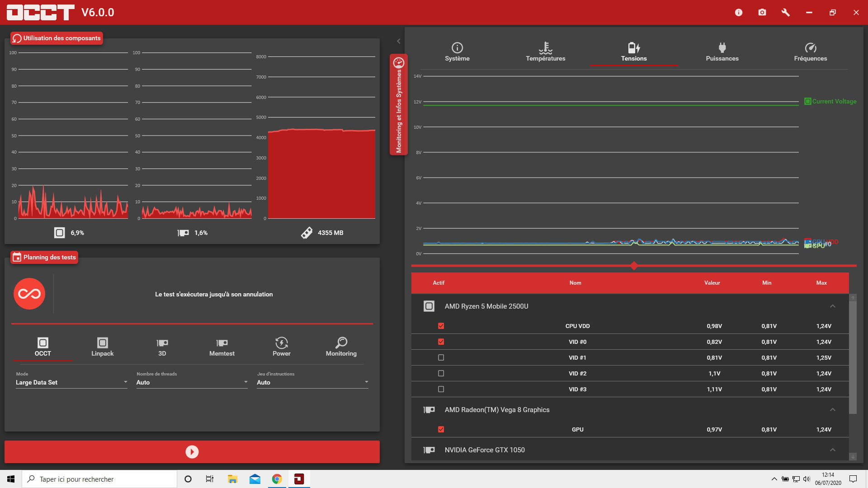
Task: Open the notification center icon
Action: pos(853,479)
